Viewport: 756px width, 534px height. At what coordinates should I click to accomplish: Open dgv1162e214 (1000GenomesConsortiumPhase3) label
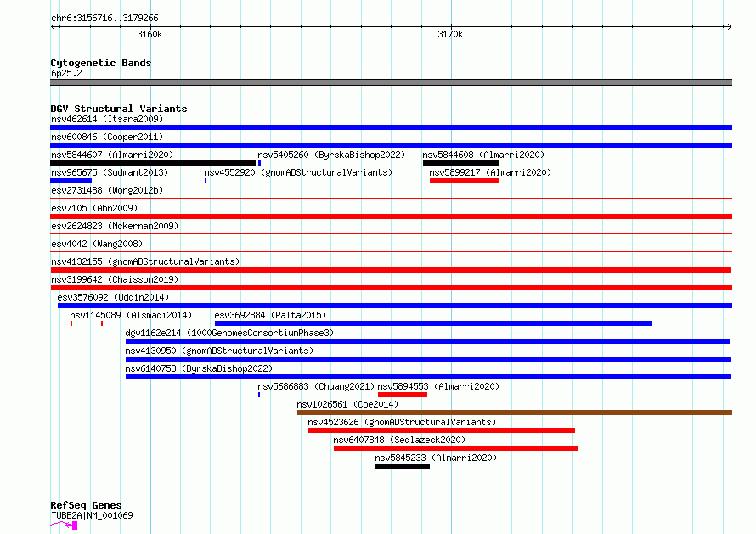point(229,333)
